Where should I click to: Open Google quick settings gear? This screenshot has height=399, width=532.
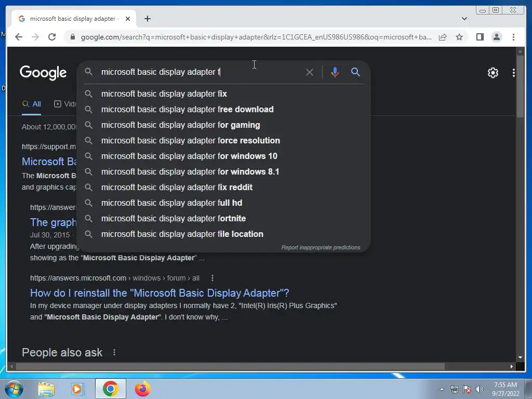pos(493,73)
